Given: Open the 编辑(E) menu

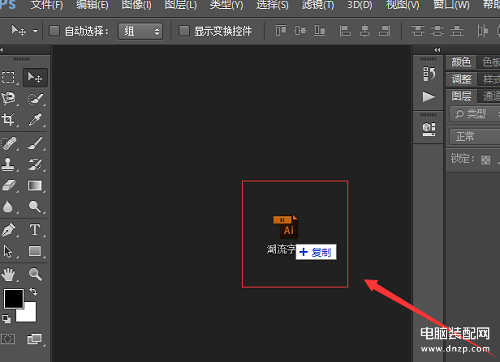Looking at the screenshot, I should 92,5.
